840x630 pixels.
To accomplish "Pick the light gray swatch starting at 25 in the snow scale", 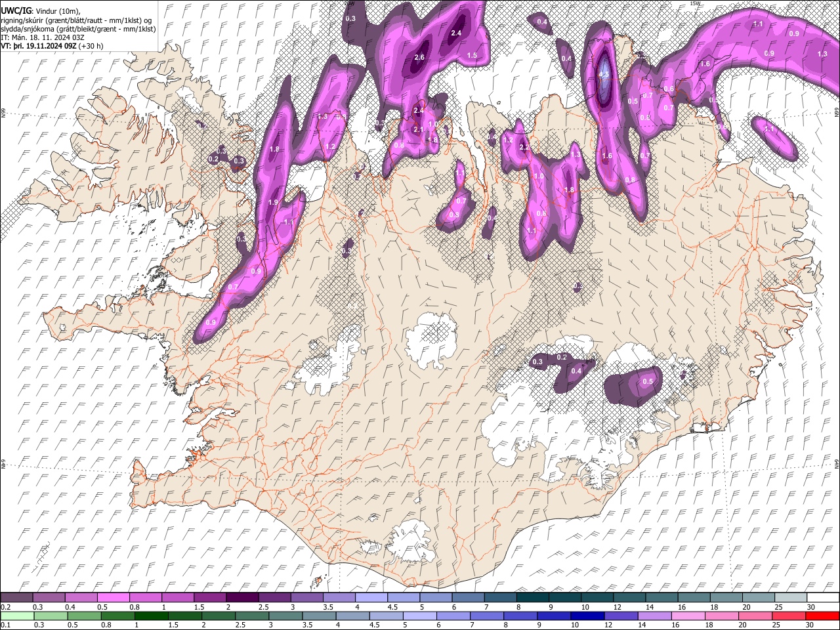I will pyautogui.click(x=791, y=598).
